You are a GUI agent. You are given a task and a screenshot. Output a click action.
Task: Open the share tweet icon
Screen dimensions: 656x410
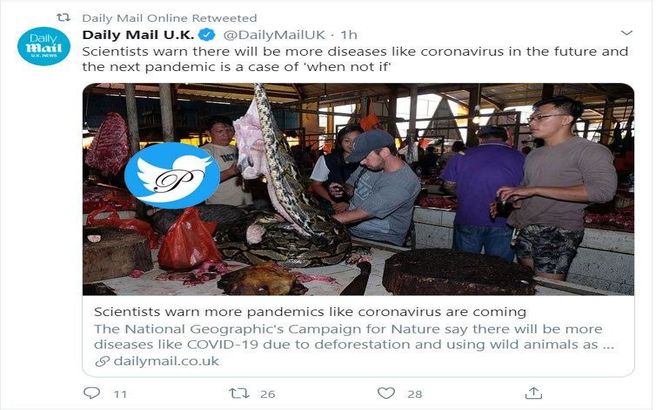coord(533,393)
